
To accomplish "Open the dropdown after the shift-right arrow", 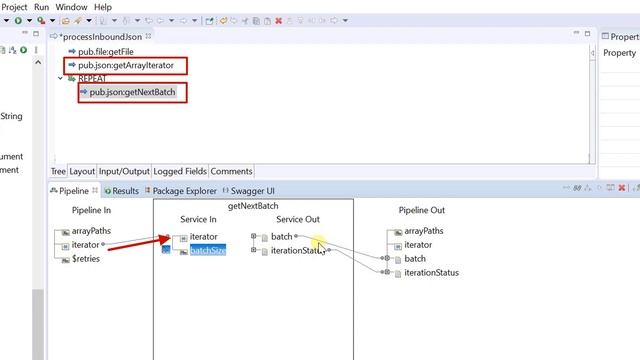I will point(345,20).
